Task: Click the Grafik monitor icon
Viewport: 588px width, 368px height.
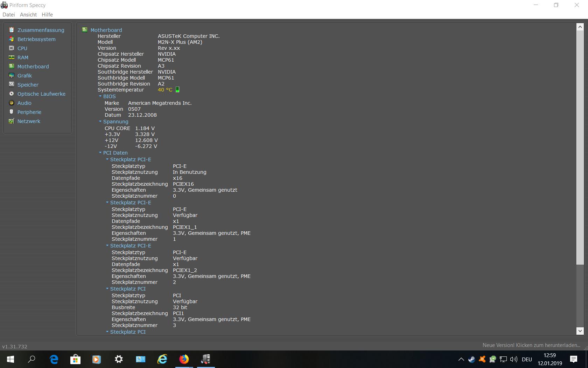Action: point(12,75)
